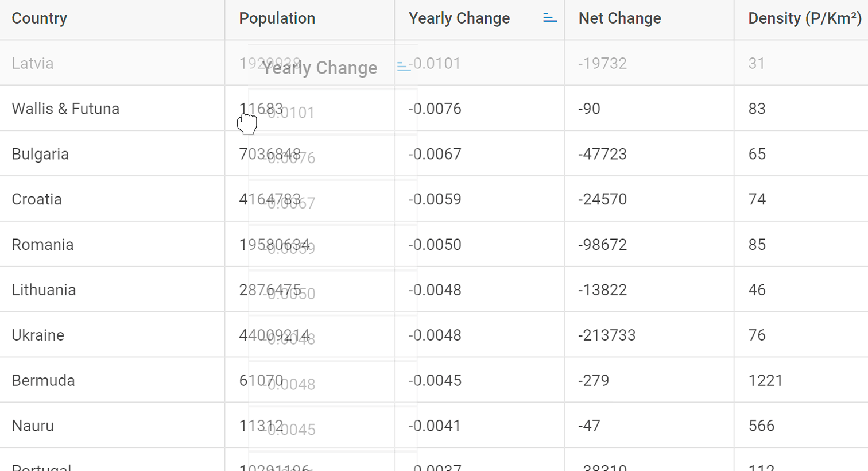Select the Ukraine country cell

coord(112,335)
